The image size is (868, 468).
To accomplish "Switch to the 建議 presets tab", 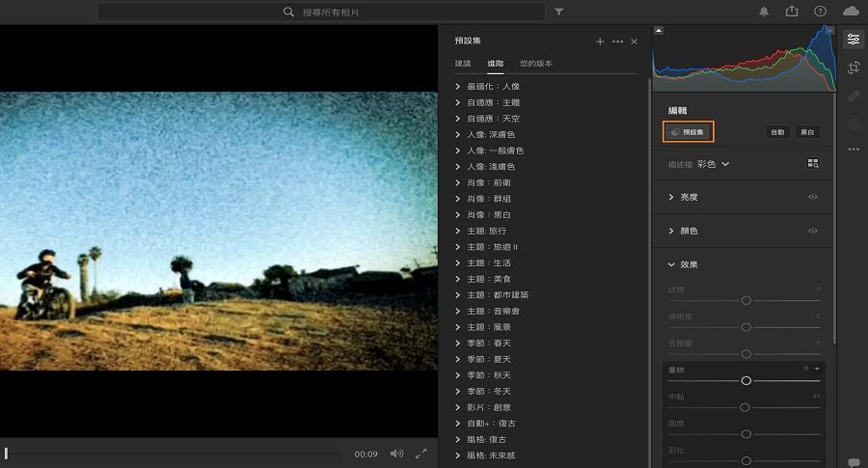I will (463, 64).
